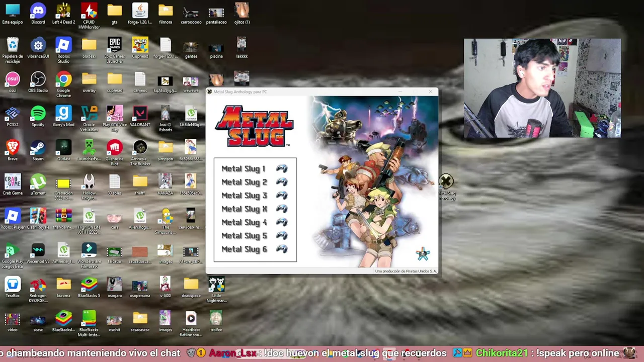
Task: Click the gamepad icon beside Metal Slug 3
Action: point(282,195)
